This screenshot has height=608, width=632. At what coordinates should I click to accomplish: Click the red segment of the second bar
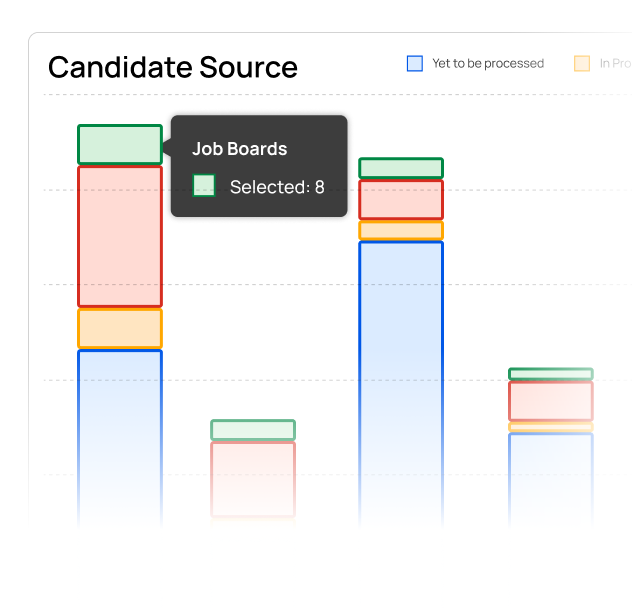(253, 479)
